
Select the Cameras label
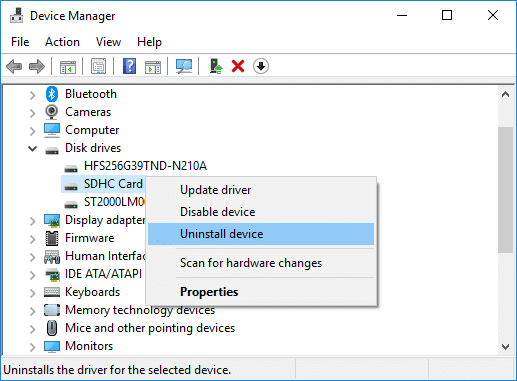click(x=88, y=112)
